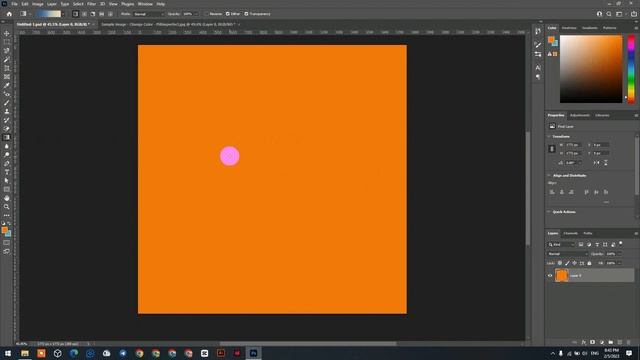Screen dimensions: 640x360
Task: Choose Reflected Gradient style icon
Action: pos(102,14)
